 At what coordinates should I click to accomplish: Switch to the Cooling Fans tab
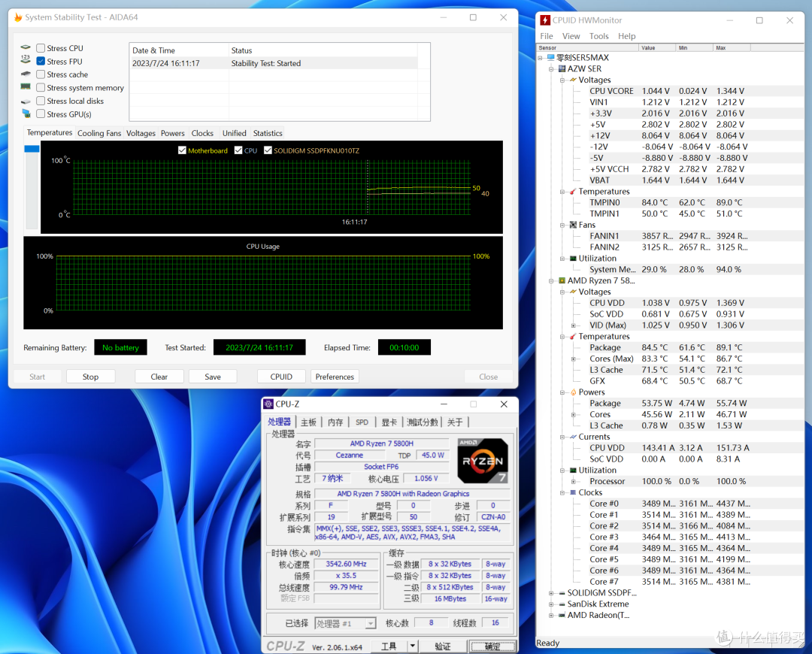pyautogui.click(x=99, y=133)
